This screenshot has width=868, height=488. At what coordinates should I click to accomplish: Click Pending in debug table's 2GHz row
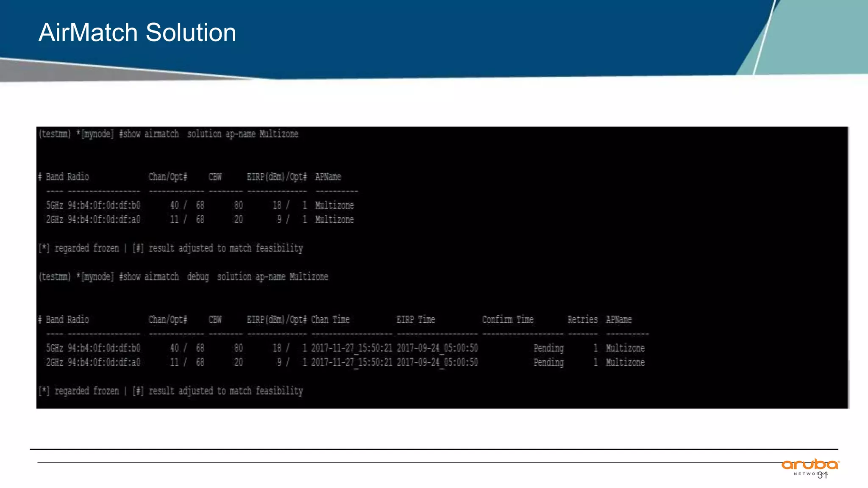[548, 363]
